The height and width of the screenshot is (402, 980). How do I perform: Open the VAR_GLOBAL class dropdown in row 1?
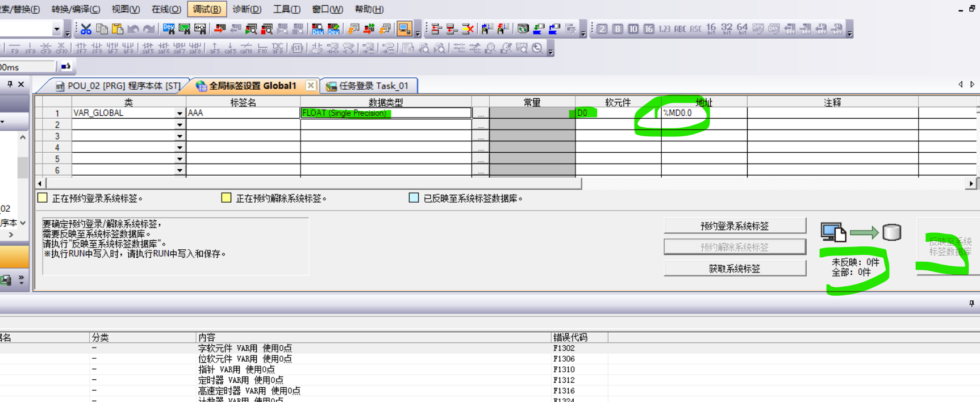coord(180,113)
